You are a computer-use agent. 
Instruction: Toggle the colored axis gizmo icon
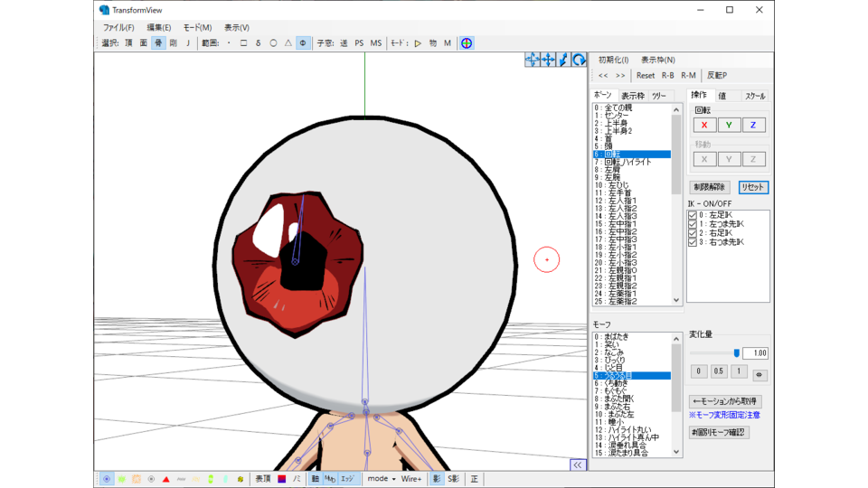(467, 43)
